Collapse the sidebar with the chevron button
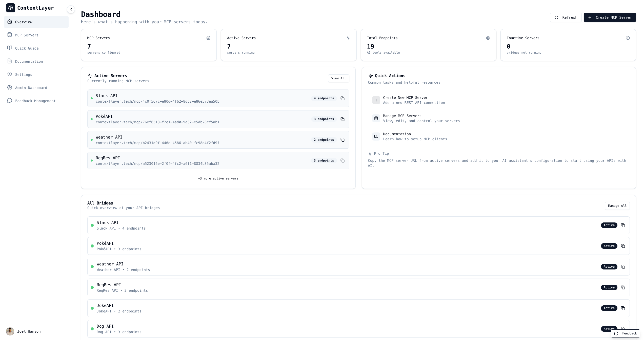644x340 pixels. point(71,9)
